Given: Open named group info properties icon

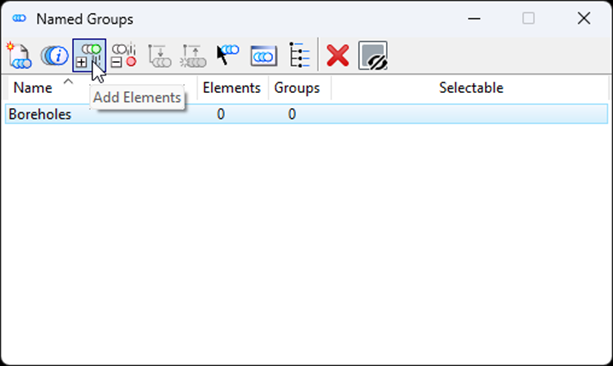Looking at the screenshot, I should pos(54,56).
